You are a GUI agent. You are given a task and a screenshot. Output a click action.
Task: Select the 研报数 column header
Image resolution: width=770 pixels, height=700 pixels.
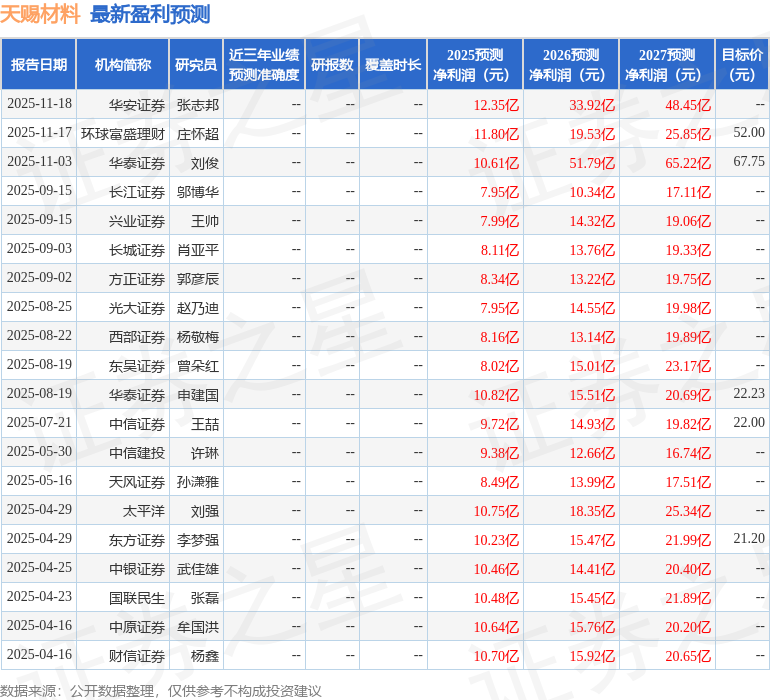332,64
